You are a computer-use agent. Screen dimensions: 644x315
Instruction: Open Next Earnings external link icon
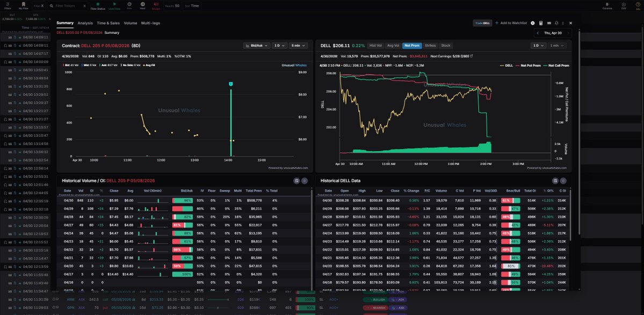[472, 56]
